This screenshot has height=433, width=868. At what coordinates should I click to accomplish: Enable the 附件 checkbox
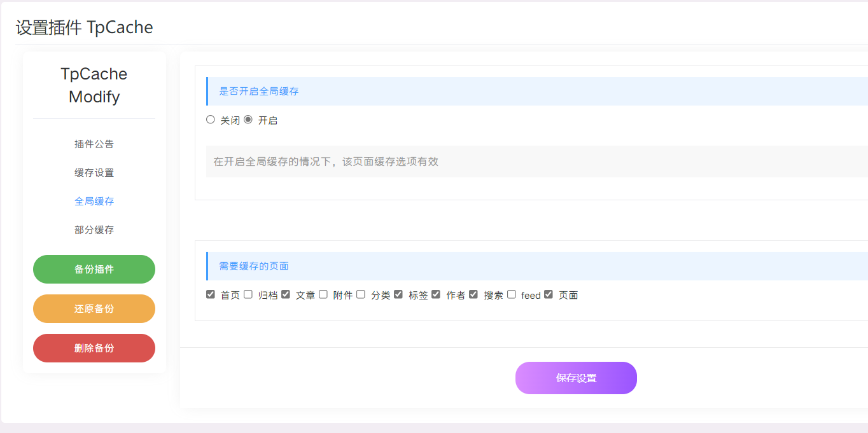(323, 294)
